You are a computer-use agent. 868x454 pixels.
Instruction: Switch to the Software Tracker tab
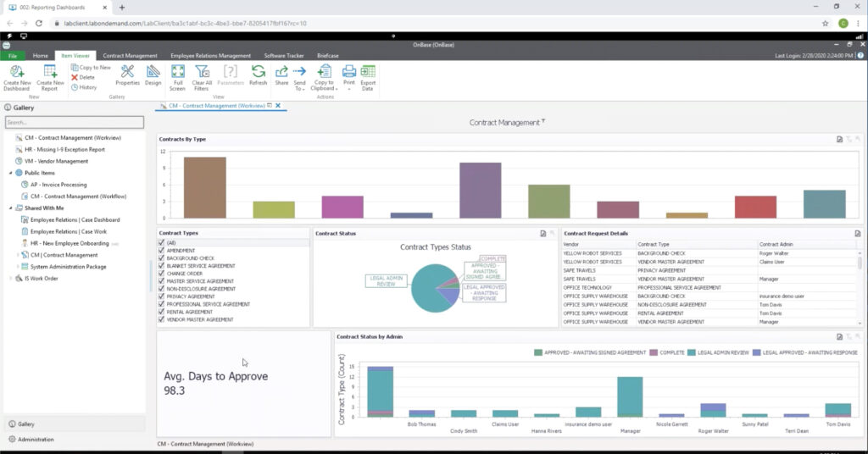pos(283,56)
